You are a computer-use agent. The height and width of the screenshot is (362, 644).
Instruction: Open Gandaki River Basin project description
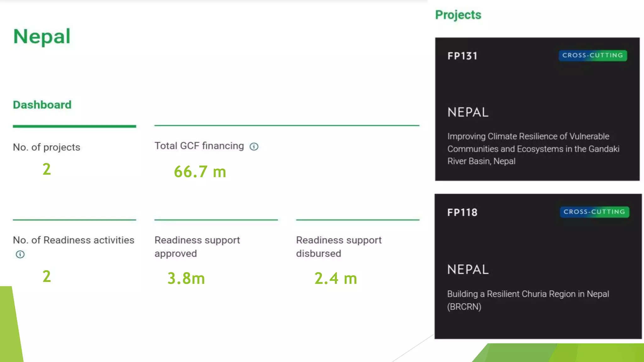pos(533,149)
